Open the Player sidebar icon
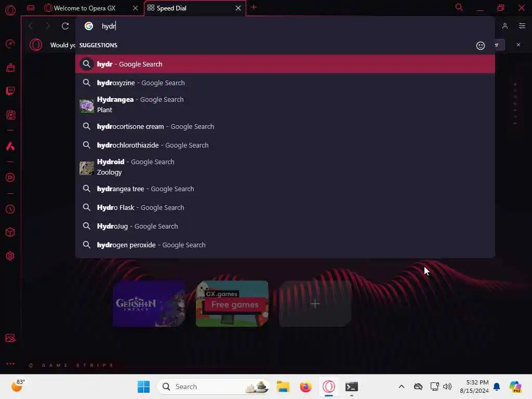532x399 pixels. pyautogui.click(x=10, y=178)
